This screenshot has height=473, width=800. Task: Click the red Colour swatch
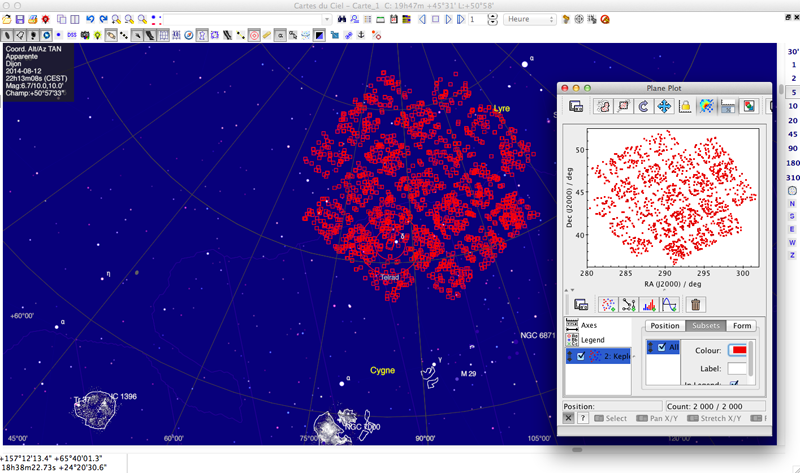tap(741, 349)
